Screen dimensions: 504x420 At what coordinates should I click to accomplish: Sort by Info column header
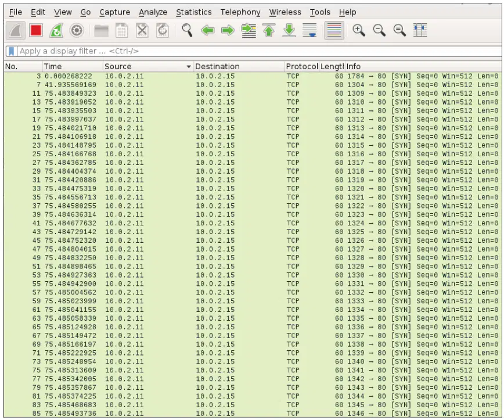coord(423,67)
